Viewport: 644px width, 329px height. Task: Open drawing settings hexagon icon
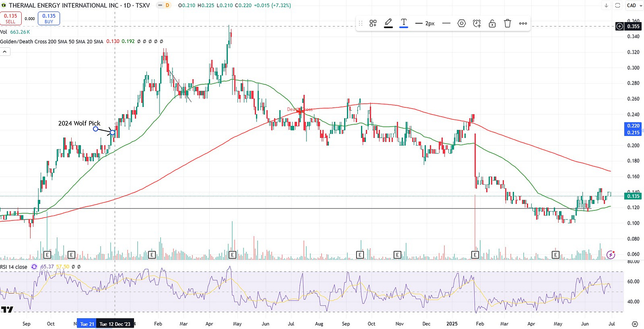(x=462, y=23)
